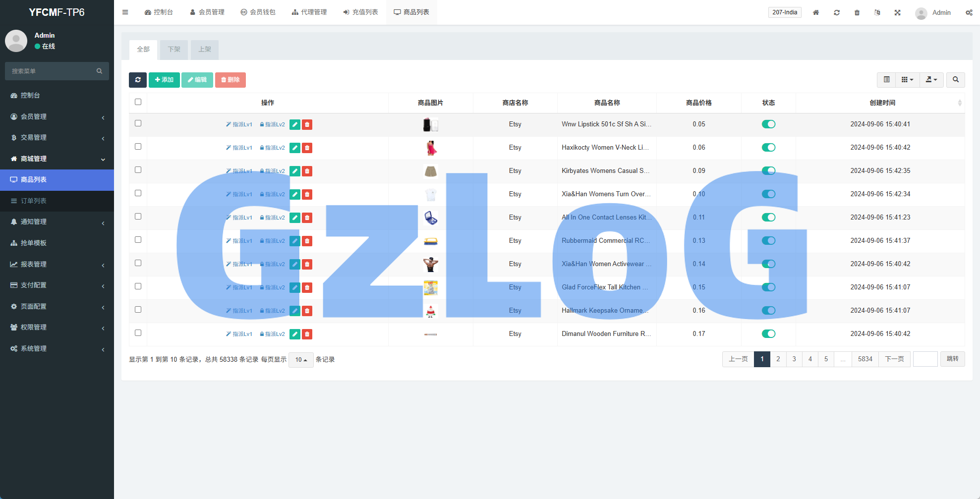Click the search icon above the table

(x=955, y=80)
